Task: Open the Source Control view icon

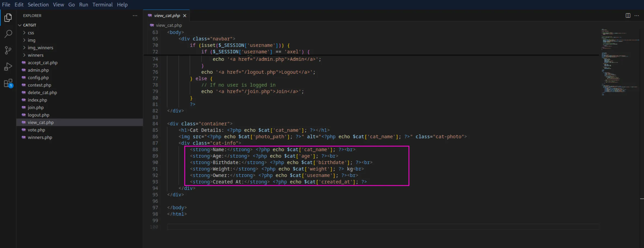Action: pos(8,50)
